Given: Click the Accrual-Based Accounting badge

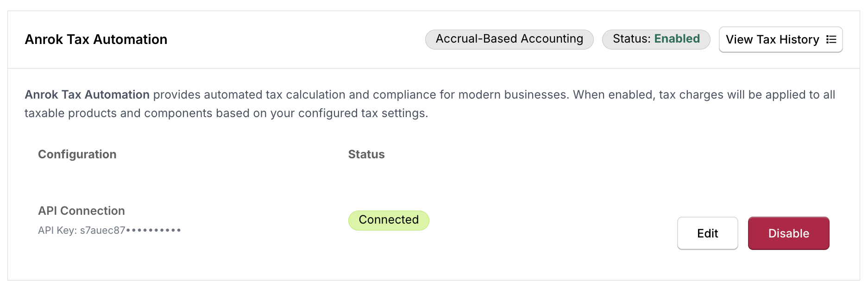Looking at the screenshot, I should click(x=509, y=39).
